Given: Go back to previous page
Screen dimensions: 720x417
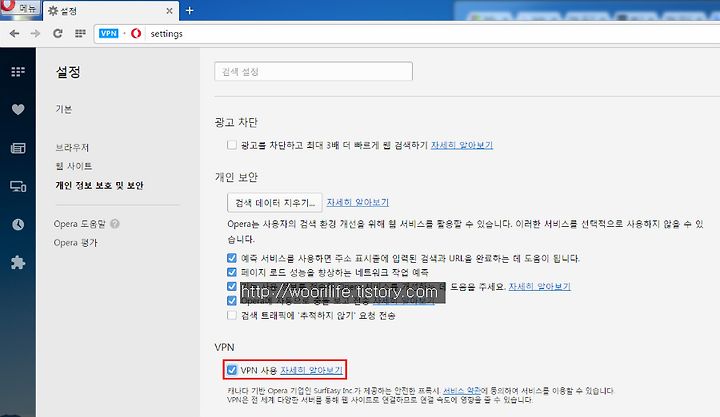Looking at the screenshot, I should (15, 34).
